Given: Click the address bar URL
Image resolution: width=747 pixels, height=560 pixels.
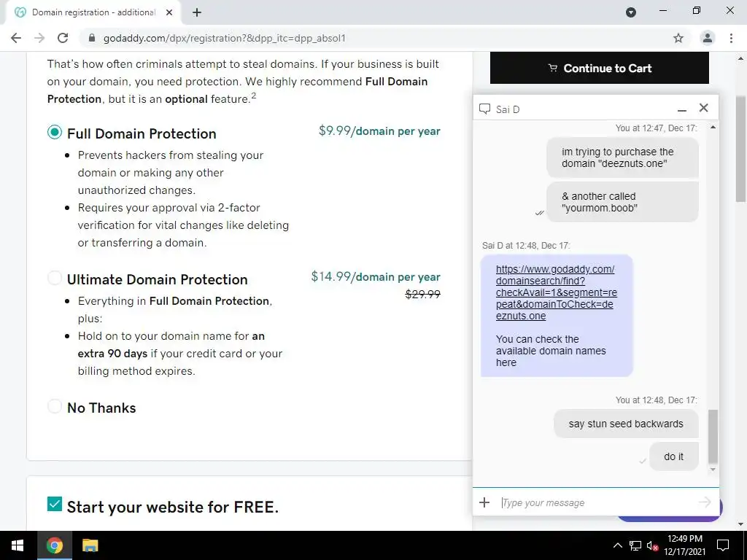Looking at the screenshot, I should pos(225,38).
